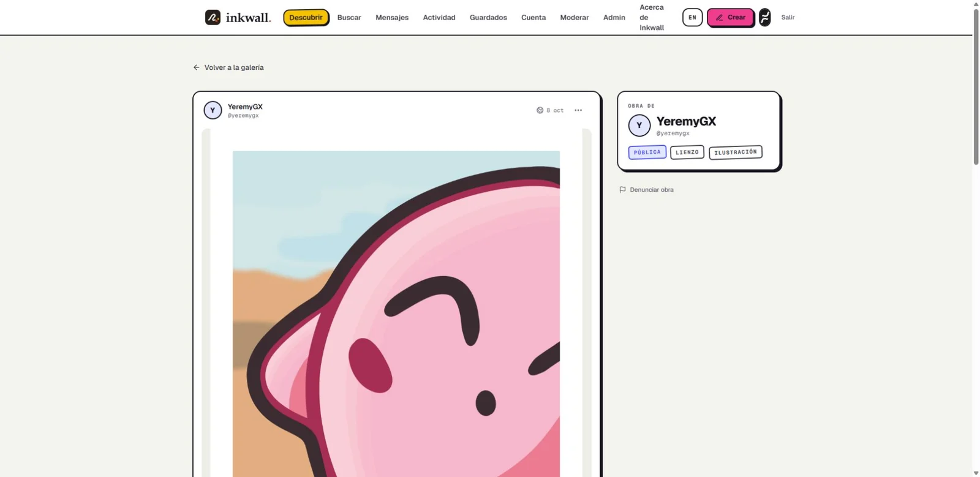Open the Moderar section

click(x=575, y=17)
